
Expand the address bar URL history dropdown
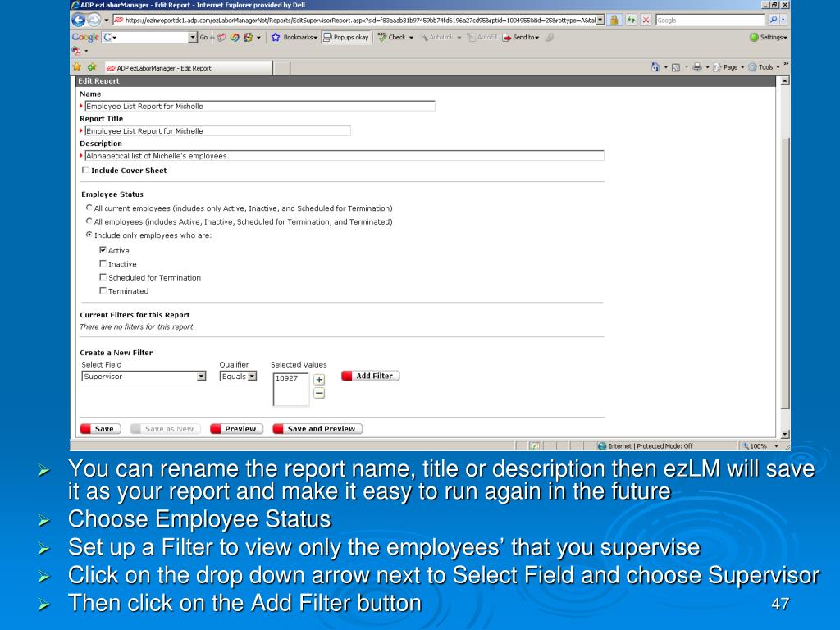(x=600, y=20)
